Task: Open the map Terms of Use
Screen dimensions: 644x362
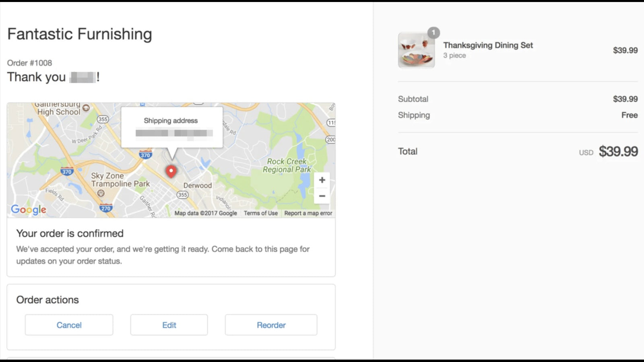Action: tap(260, 213)
